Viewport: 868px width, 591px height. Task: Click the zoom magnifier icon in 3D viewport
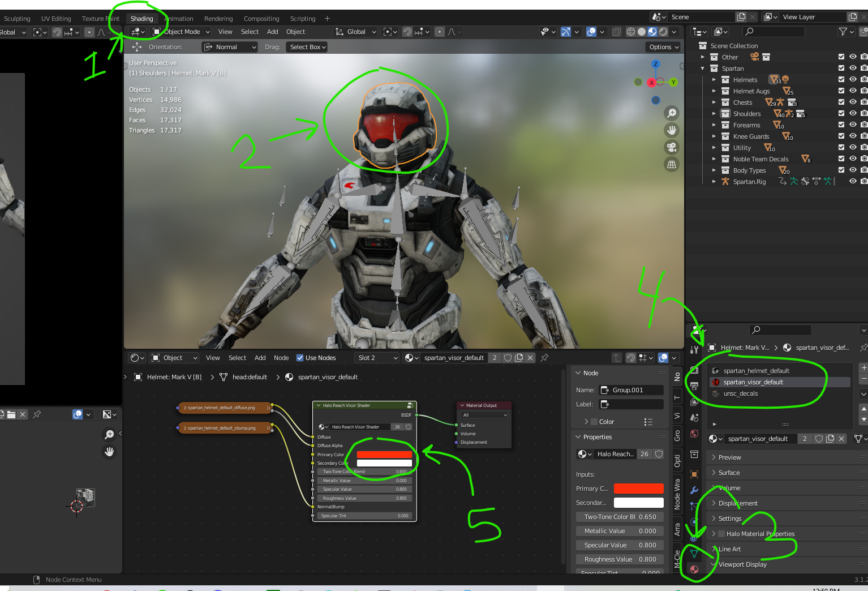pos(672,113)
